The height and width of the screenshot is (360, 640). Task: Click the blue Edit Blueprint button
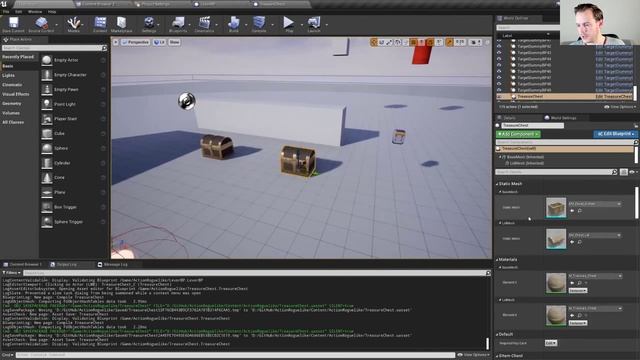pos(615,134)
